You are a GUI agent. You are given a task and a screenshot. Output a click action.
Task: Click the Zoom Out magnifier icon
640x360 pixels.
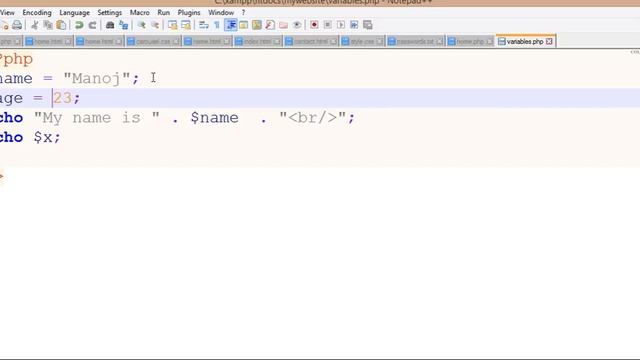(x=155, y=25)
